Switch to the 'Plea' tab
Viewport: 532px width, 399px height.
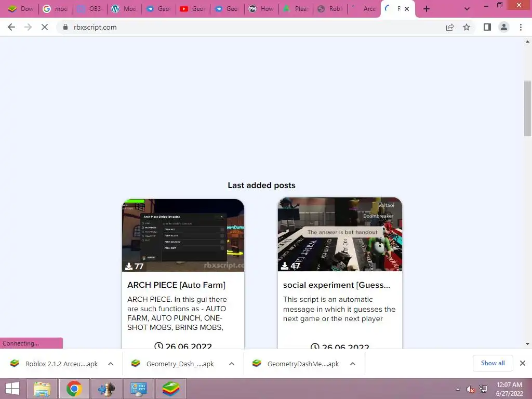[296, 9]
